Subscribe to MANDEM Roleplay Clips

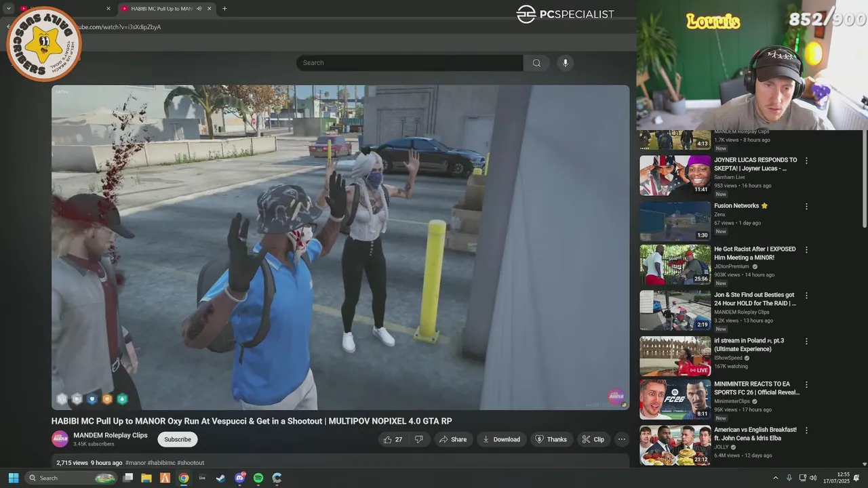tap(178, 439)
